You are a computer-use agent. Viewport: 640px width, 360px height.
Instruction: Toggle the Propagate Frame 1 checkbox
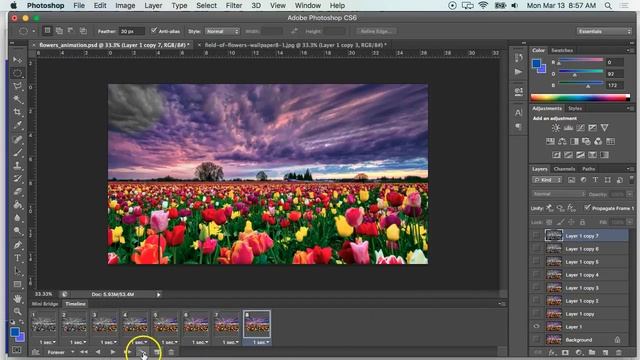(587, 208)
